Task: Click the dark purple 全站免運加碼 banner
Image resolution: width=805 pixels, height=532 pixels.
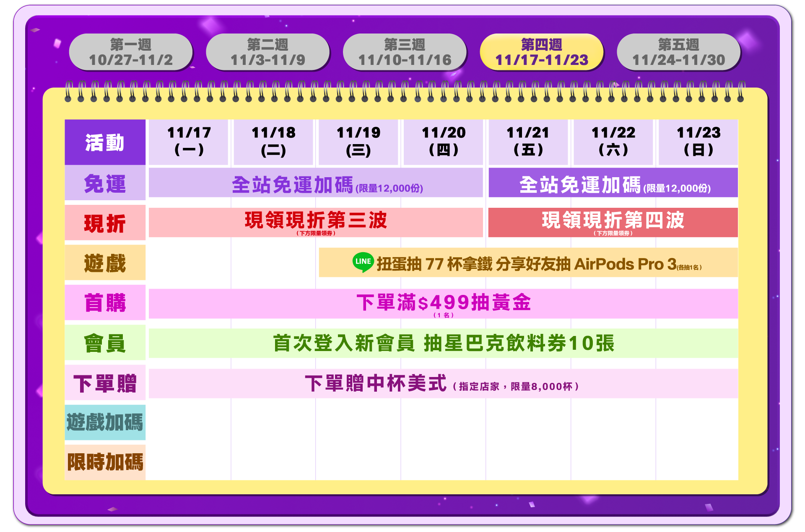Action: pyautogui.click(x=613, y=183)
